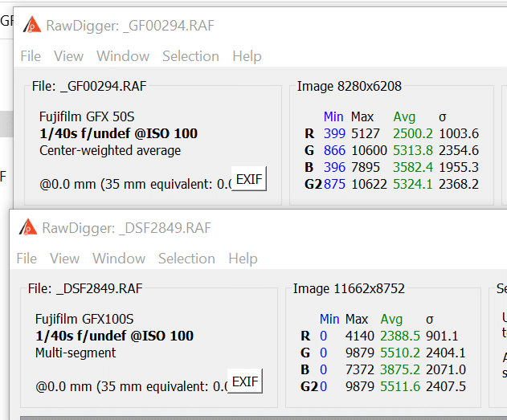Open View menu in _DSF2849.RAF window
This screenshot has height=420, width=507.
pyautogui.click(x=64, y=259)
